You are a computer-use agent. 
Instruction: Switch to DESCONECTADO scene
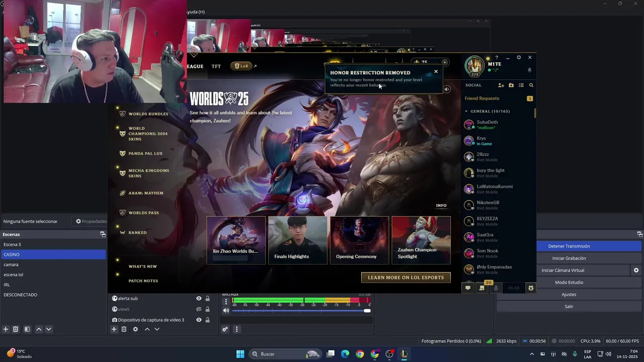point(53,295)
